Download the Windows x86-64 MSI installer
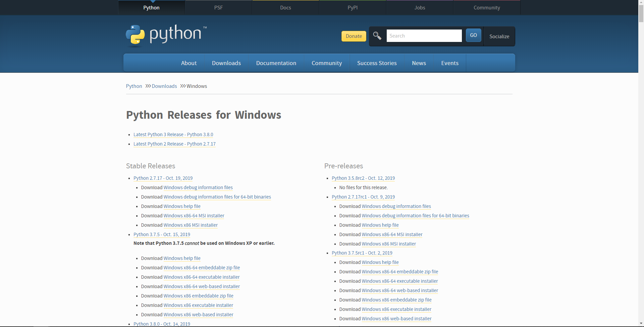 194,216
